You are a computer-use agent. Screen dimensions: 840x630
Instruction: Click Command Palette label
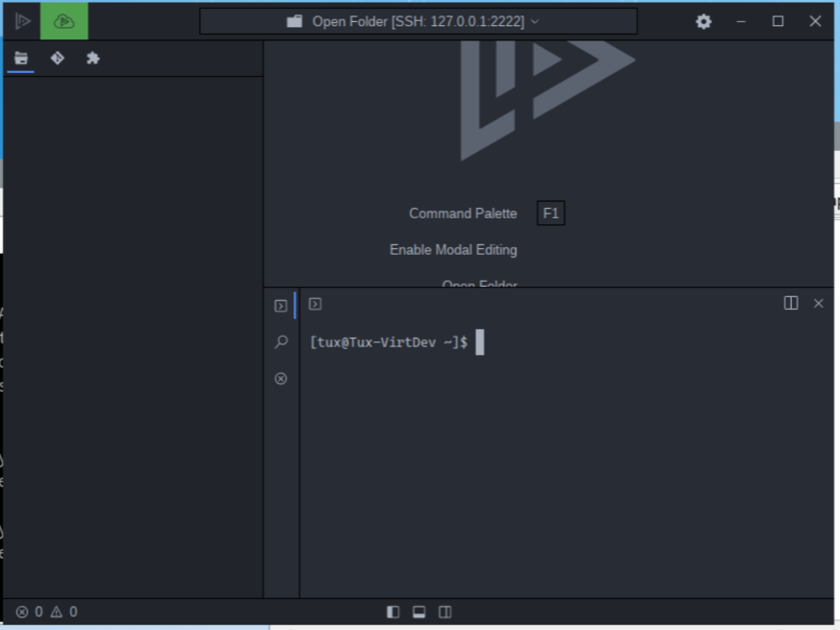coord(463,214)
